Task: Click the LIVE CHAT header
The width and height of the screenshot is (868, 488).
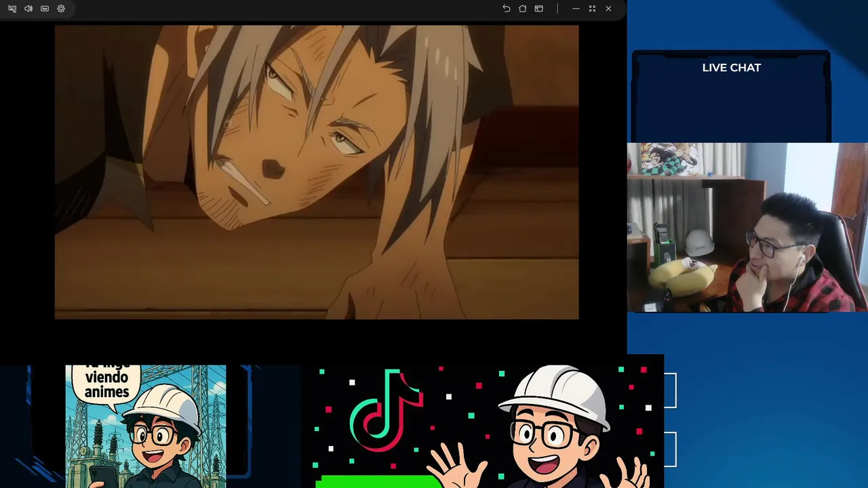Action: (732, 68)
